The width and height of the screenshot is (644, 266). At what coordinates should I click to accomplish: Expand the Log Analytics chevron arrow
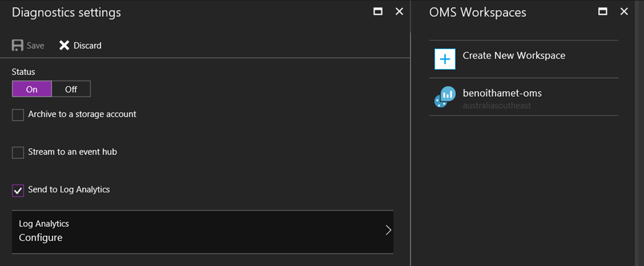(388, 230)
